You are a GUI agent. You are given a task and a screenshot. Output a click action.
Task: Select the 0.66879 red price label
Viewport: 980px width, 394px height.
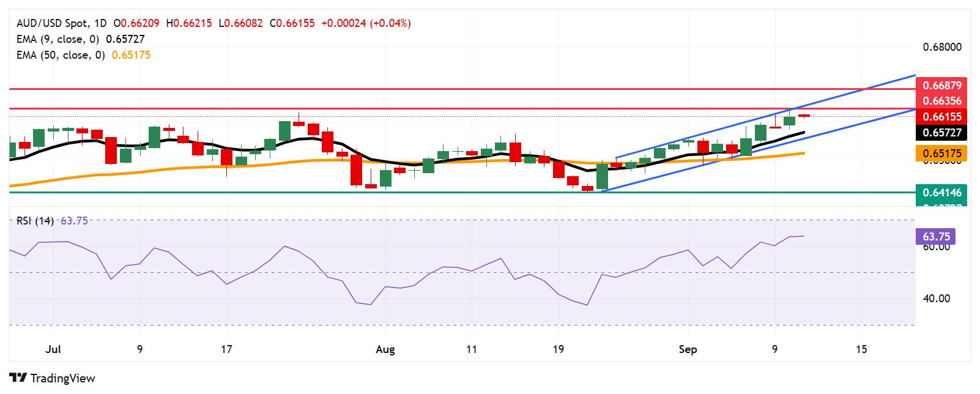[941, 85]
